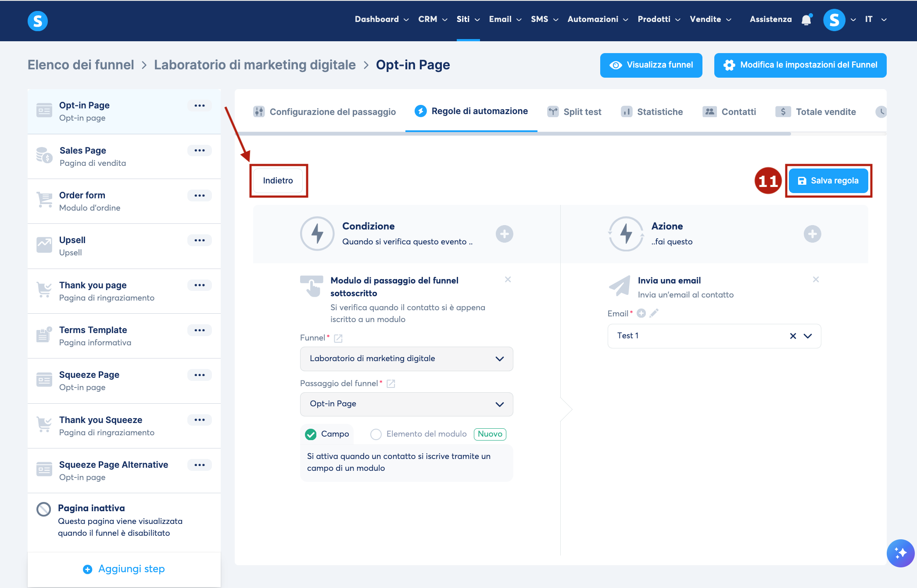Select the Elemento del modulo radio option
The height and width of the screenshot is (588, 917).
(x=376, y=434)
